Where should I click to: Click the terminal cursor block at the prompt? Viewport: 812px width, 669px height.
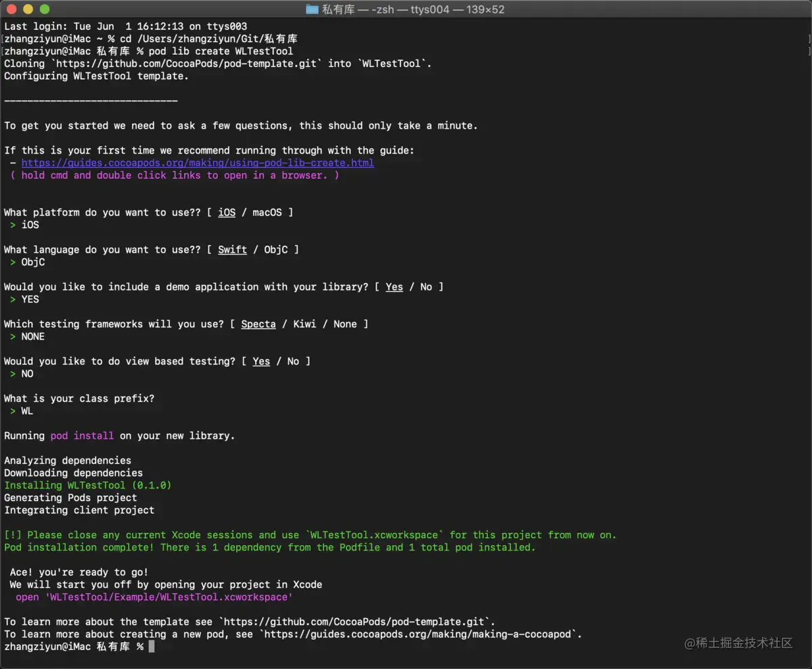click(152, 647)
